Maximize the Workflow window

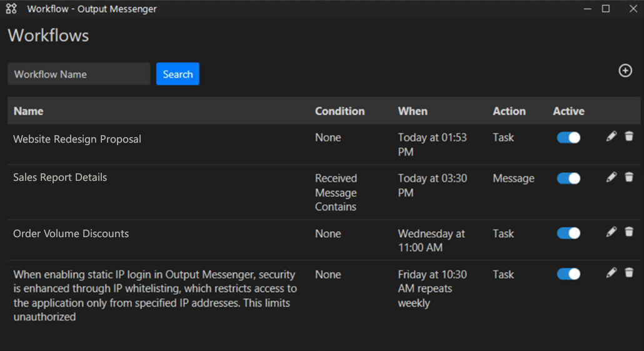tap(606, 9)
